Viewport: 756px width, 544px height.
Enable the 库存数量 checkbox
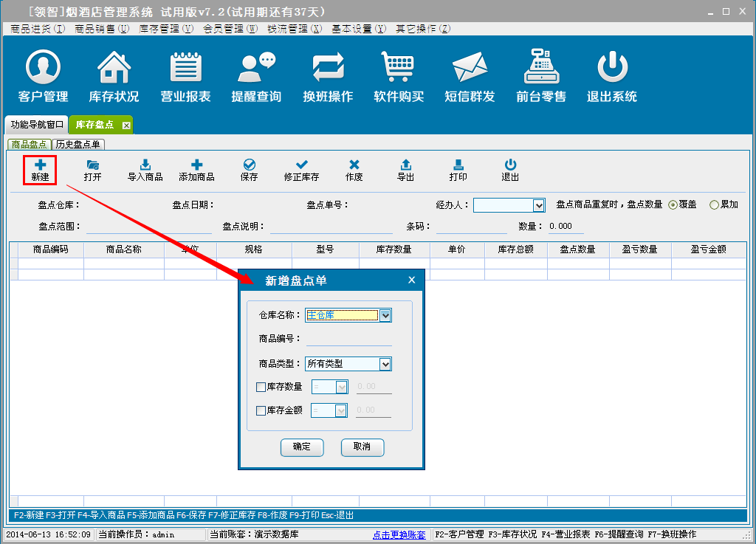pyautogui.click(x=261, y=387)
